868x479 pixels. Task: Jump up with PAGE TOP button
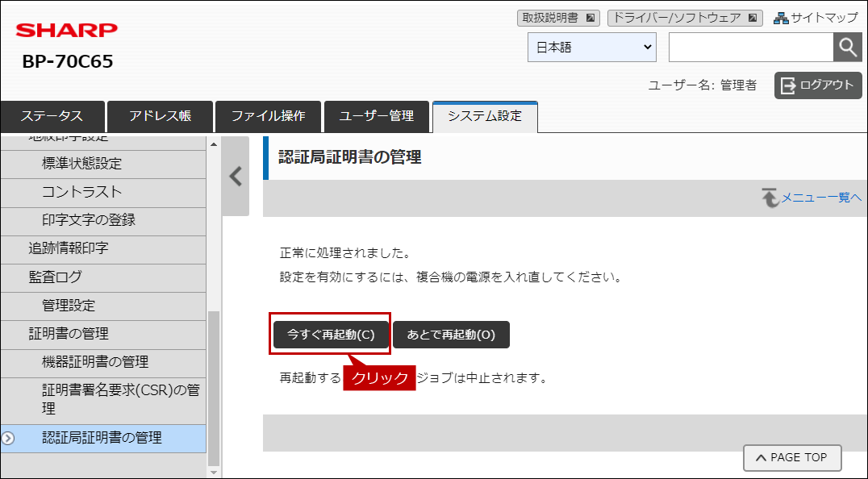pos(792,457)
